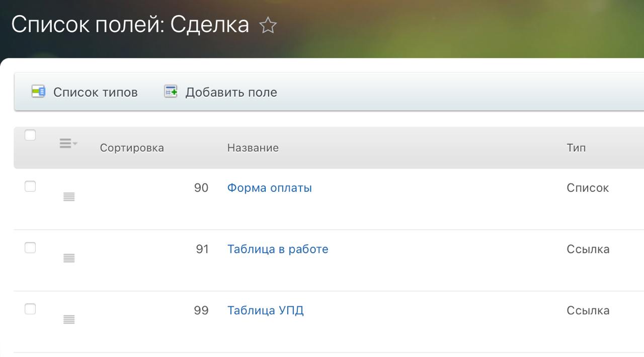Select the Таблица УПД row checkbox

[x=30, y=309]
